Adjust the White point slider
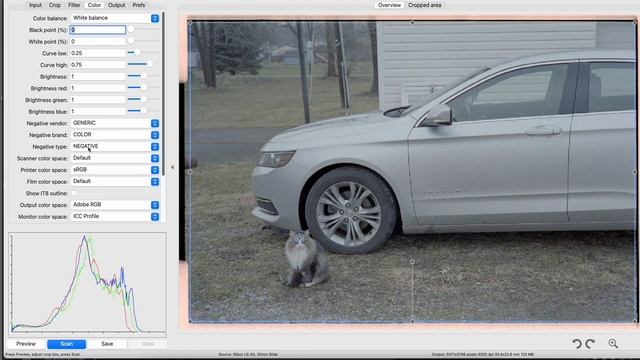This screenshot has width=640, height=360. (131, 41)
